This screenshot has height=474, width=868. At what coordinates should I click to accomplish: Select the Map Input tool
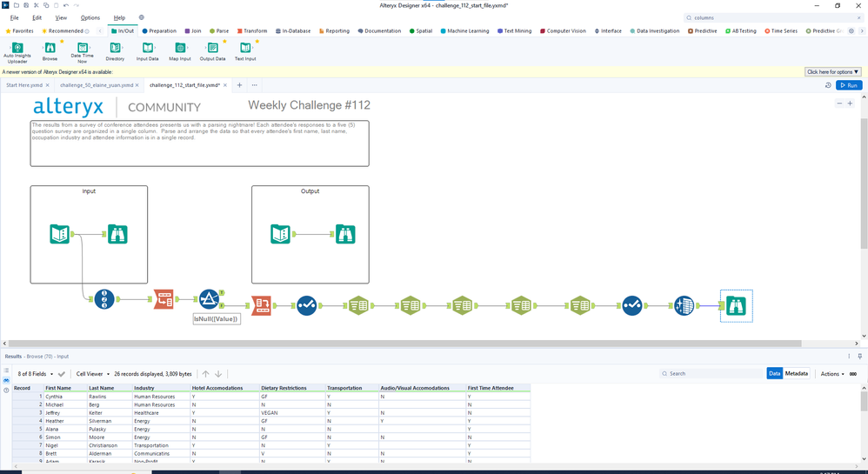180,51
